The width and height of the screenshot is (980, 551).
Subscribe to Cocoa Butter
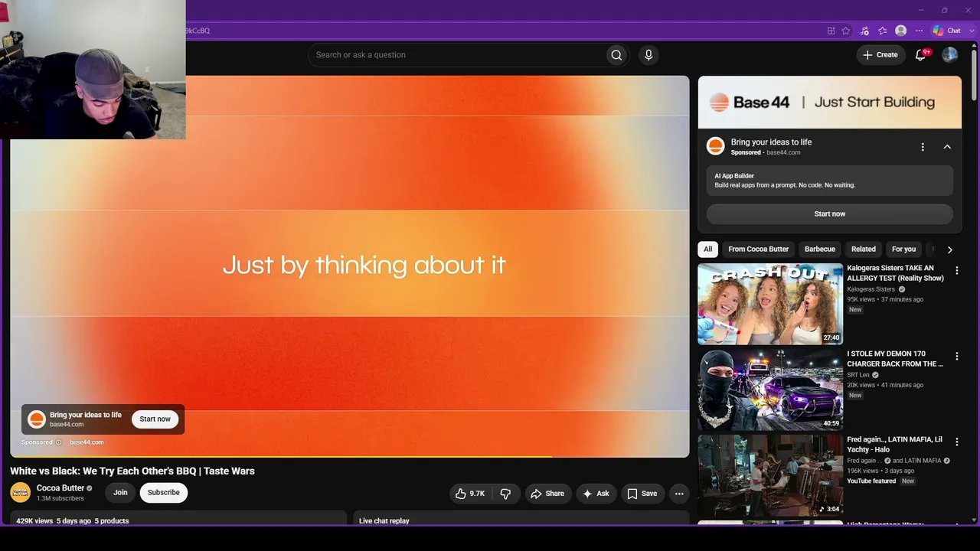tap(164, 493)
